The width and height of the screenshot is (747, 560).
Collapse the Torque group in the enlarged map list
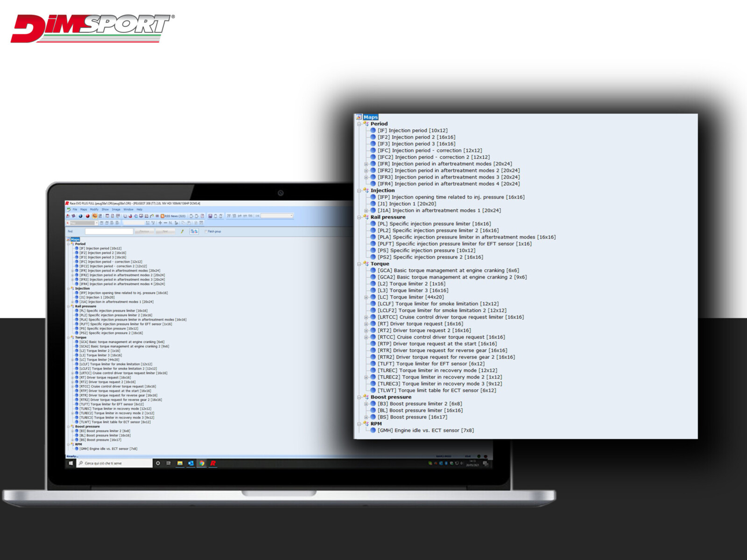click(359, 264)
